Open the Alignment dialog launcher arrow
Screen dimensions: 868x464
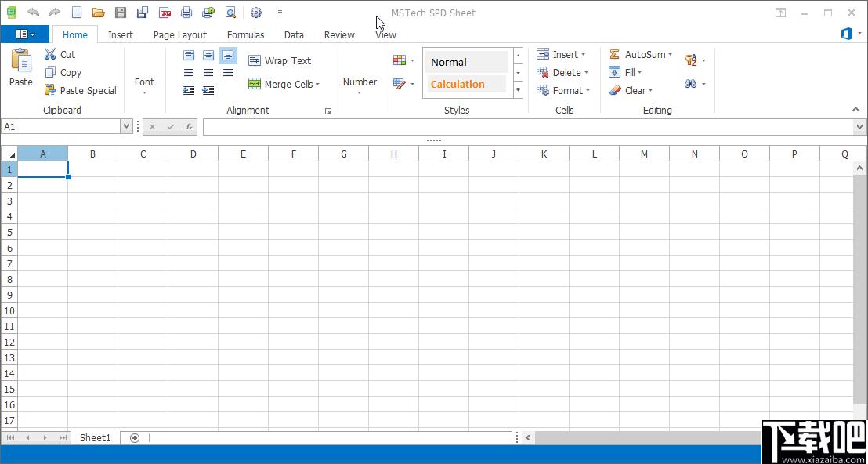(x=327, y=111)
